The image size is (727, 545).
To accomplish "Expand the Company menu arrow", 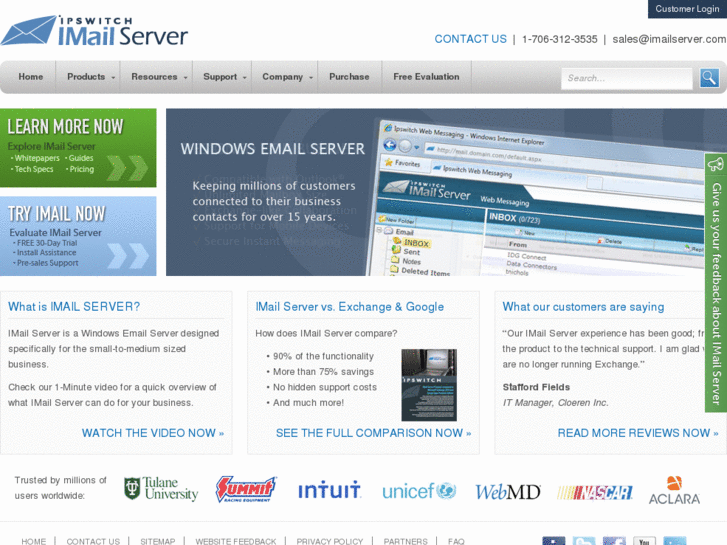I will 311,78.
